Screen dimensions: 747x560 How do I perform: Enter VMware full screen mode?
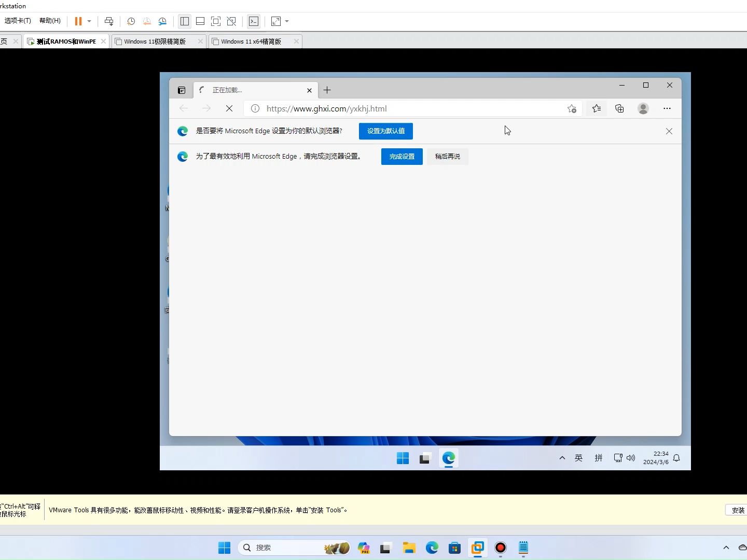click(x=216, y=21)
